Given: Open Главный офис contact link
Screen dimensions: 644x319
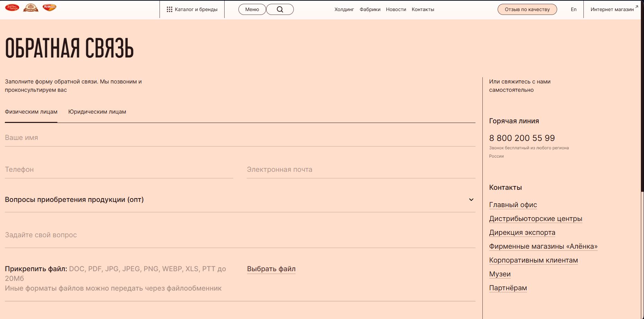Looking at the screenshot, I should pos(513,205).
